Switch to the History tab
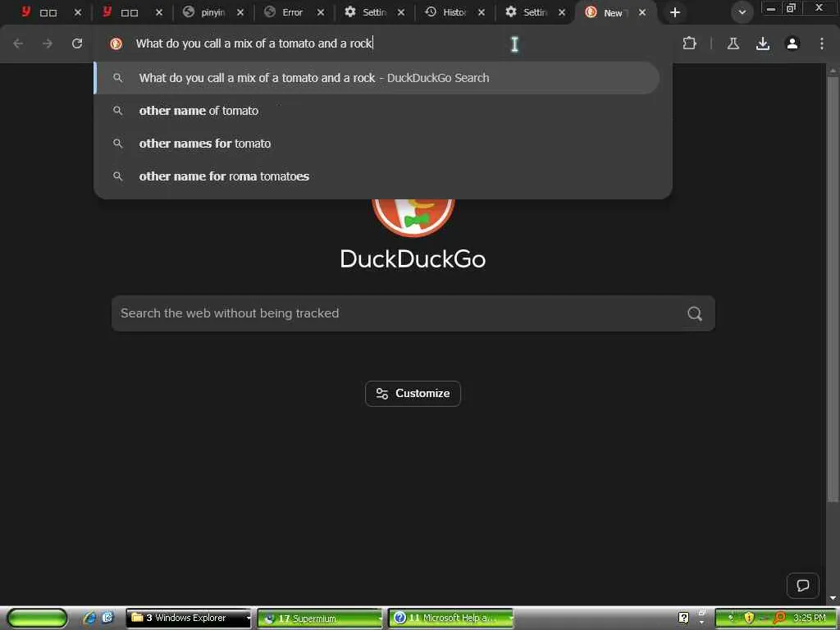 [445, 12]
